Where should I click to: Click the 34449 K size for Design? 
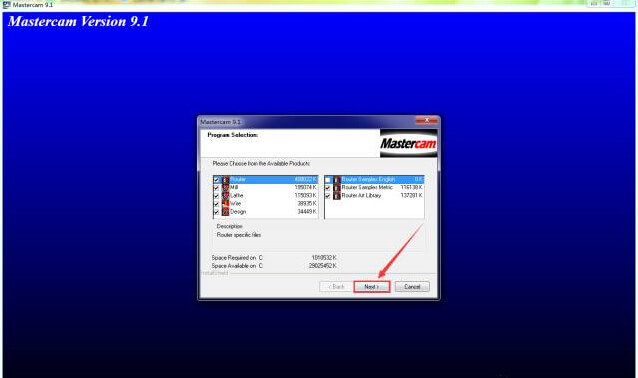pos(307,212)
